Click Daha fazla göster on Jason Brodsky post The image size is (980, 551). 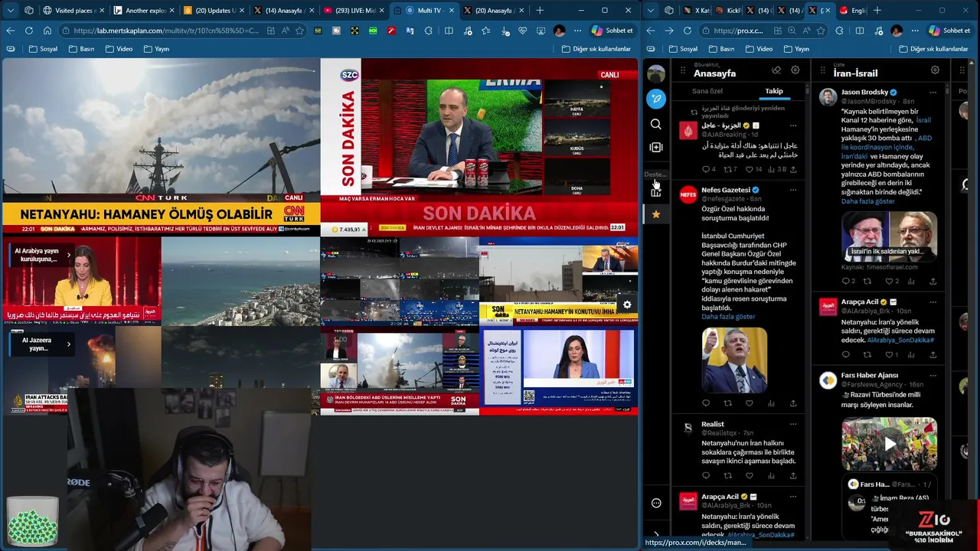point(867,201)
